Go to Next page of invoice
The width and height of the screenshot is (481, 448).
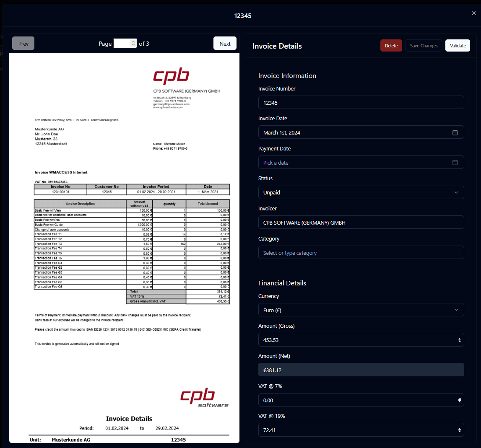click(225, 44)
